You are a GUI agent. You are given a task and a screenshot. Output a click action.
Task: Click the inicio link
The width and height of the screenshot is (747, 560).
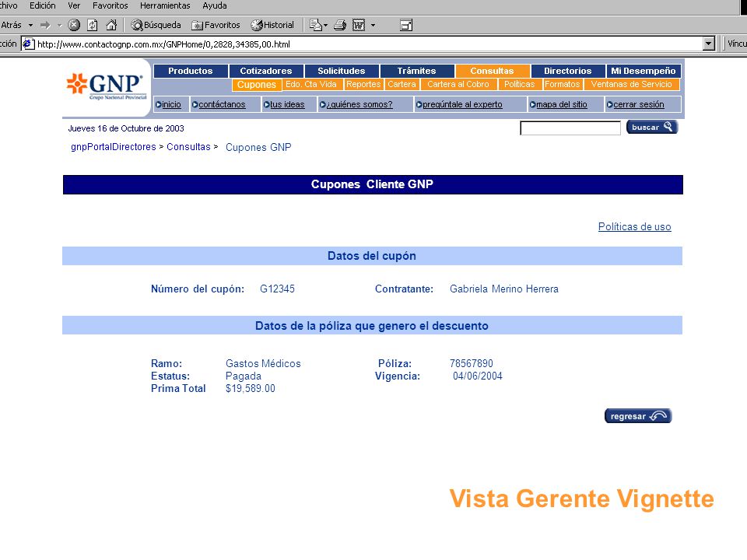[x=171, y=104]
